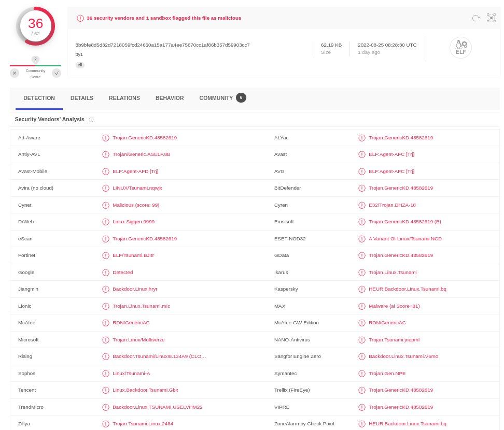
Task: Click the community count badge showing 6
Action: pyautogui.click(x=241, y=97)
